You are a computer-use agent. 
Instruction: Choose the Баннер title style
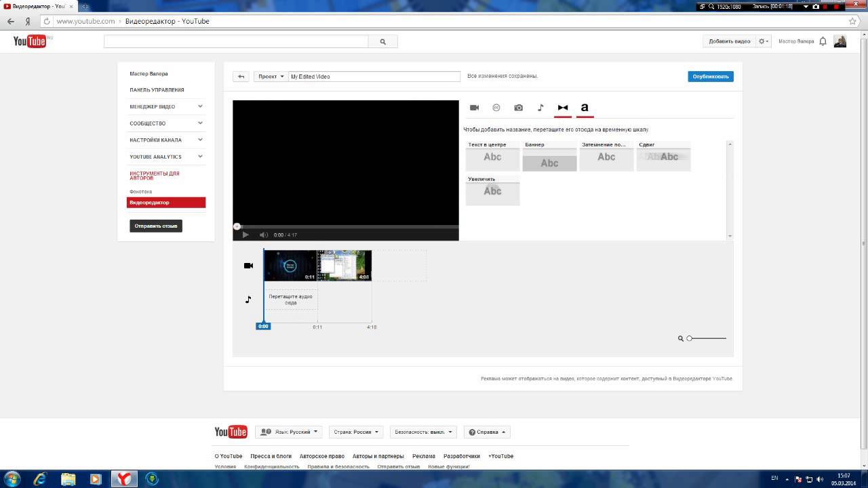(549, 156)
